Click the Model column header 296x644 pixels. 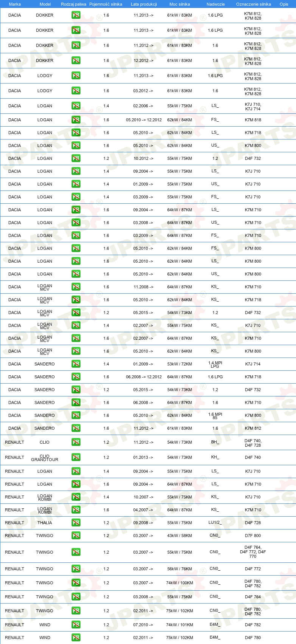tap(45, 4)
